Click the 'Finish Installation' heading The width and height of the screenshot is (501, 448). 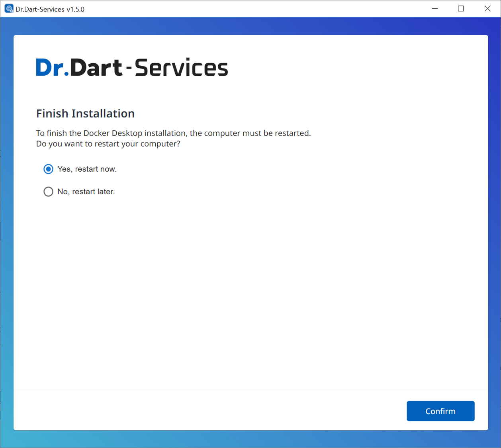click(85, 113)
